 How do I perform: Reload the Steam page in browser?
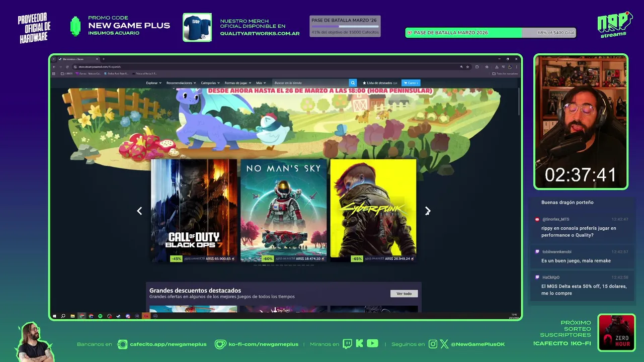[67, 67]
